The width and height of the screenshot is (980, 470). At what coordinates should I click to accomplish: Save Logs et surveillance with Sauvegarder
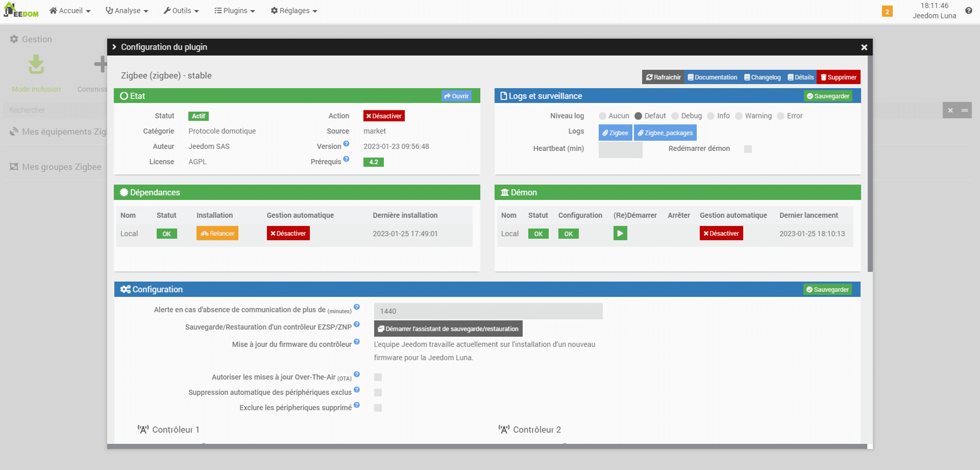828,96
